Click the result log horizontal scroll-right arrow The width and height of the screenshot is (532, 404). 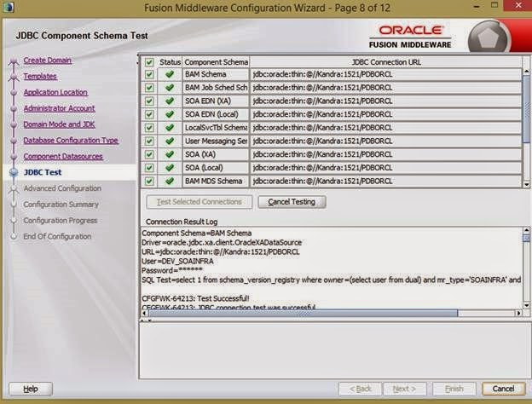[x=518, y=313]
